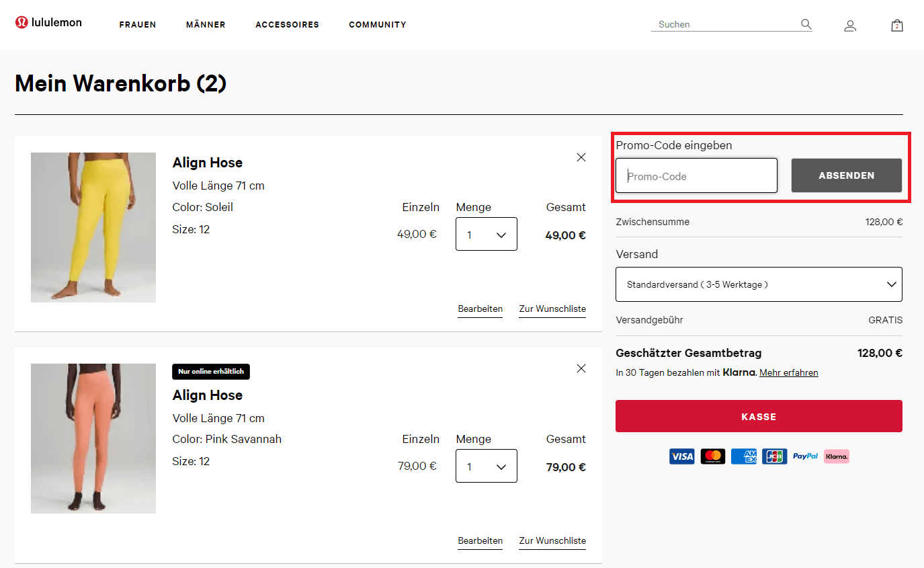
Task: Open the yellow leggings product thumbnail
Action: click(x=93, y=227)
